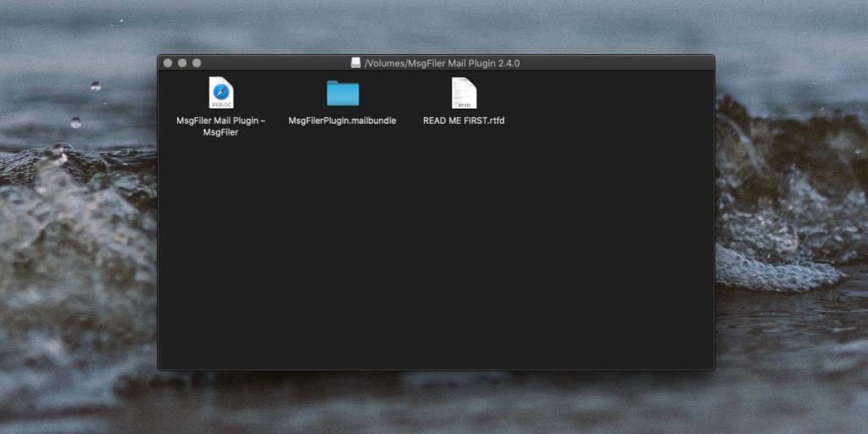Click the 'READ ME FIRST.rtfd' file name label
Viewport: 868px width, 434px height.
tap(464, 120)
